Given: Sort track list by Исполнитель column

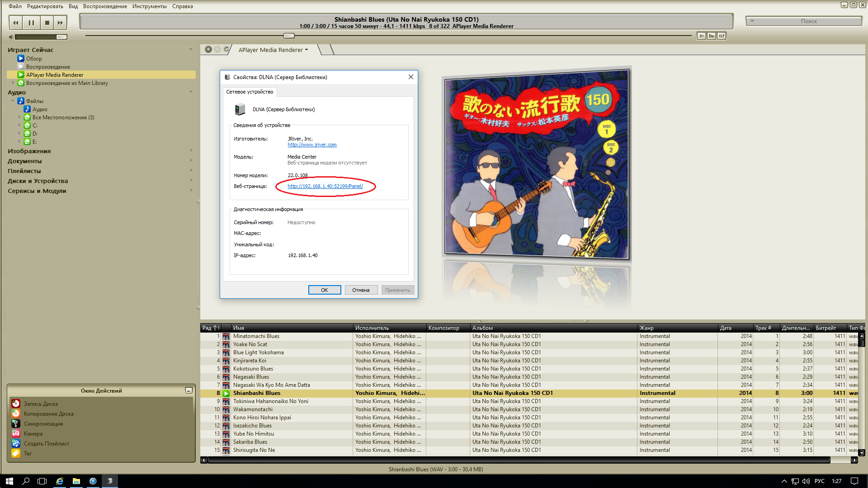Looking at the screenshot, I should [x=389, y=328].
